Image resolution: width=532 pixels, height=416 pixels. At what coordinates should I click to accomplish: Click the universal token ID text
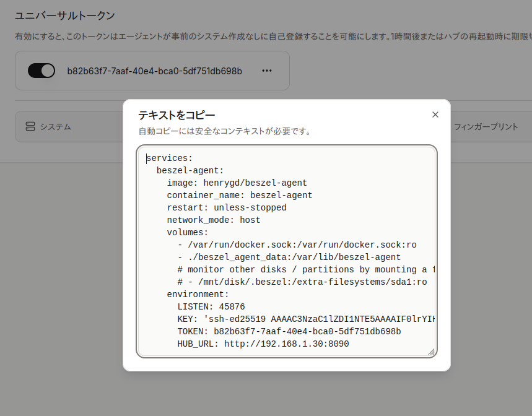click(154, 71)
